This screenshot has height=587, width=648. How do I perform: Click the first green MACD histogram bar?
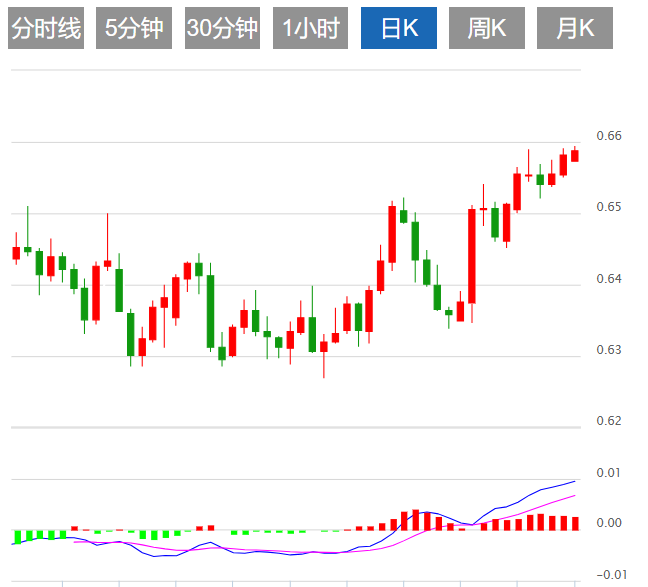point(18,537)
